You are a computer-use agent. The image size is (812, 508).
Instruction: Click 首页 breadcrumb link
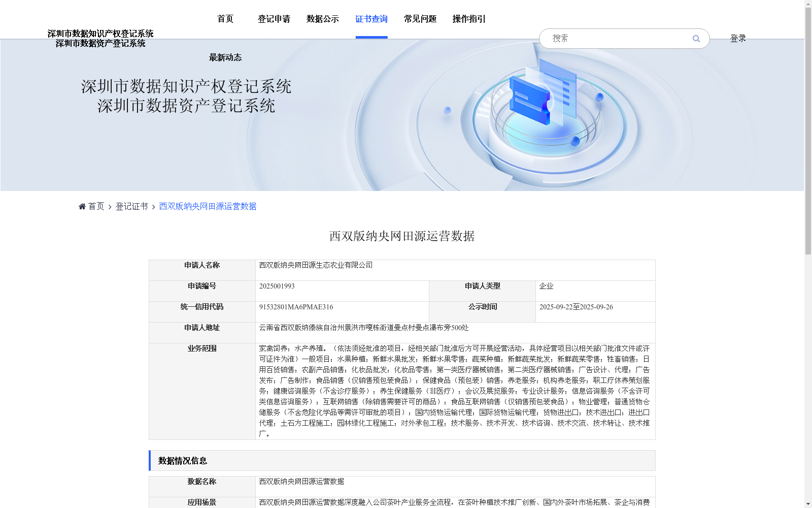pos(96,206)
